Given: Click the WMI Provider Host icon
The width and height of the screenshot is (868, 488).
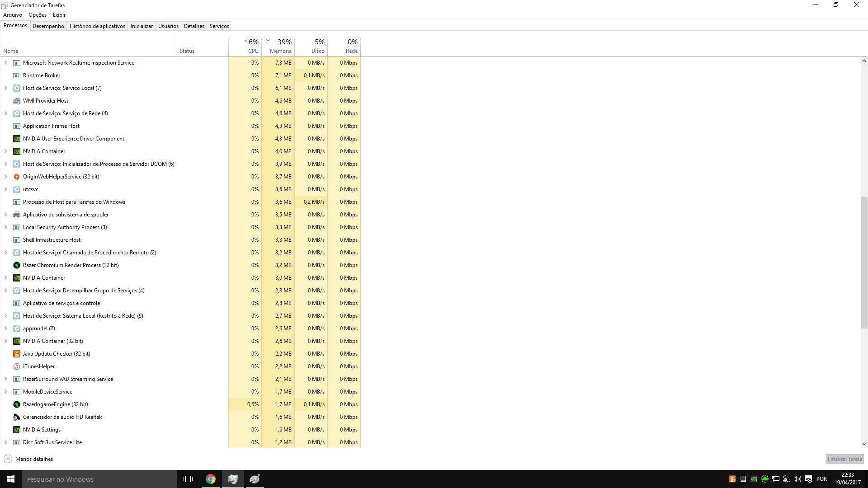Looking at the screenshot, I should (17, 101).
